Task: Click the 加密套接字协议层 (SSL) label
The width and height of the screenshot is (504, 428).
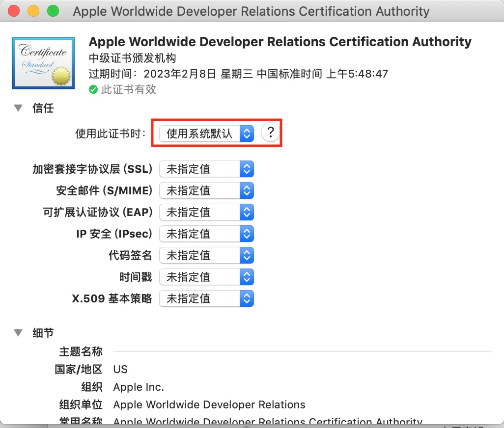Action: (x=92, y=169)
